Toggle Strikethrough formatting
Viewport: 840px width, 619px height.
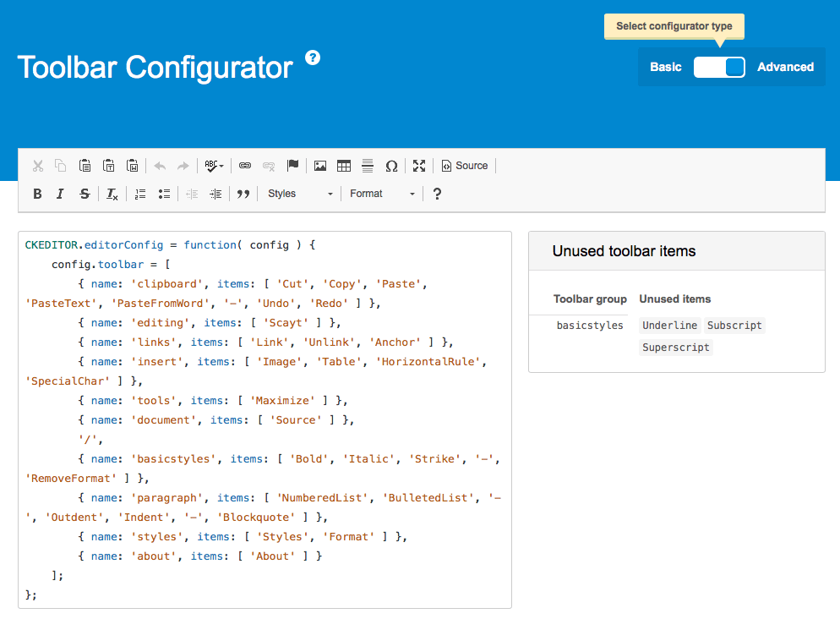click(85, 194)
